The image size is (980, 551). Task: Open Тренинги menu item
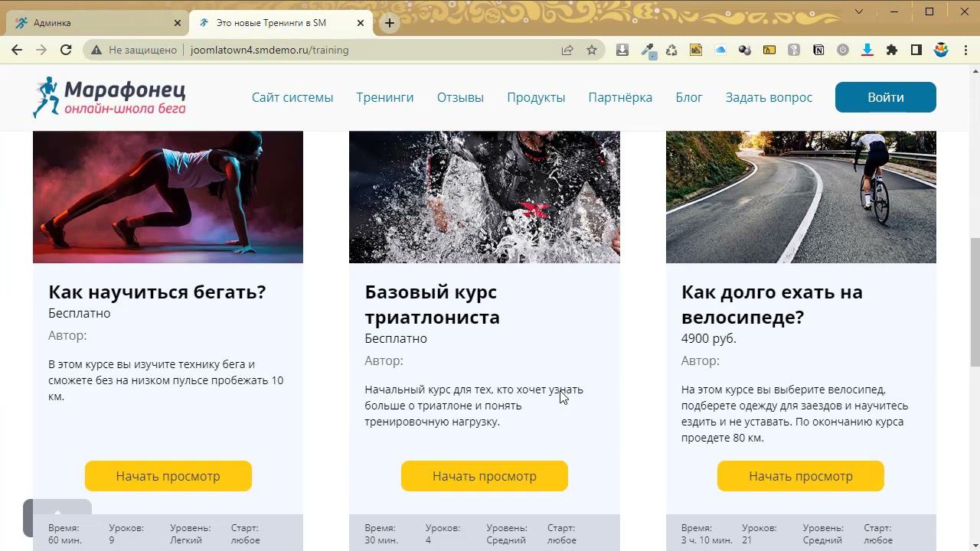(x=384, y=97)
